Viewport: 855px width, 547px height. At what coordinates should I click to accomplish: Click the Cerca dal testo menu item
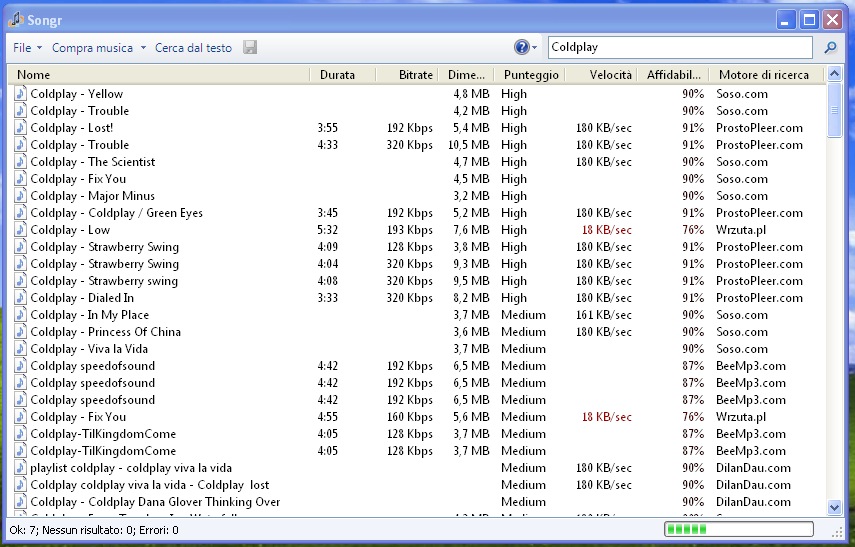tap(193, 48)
